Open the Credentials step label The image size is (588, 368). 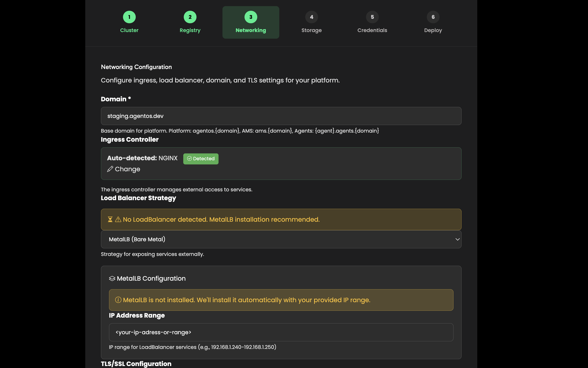[372, 30]
